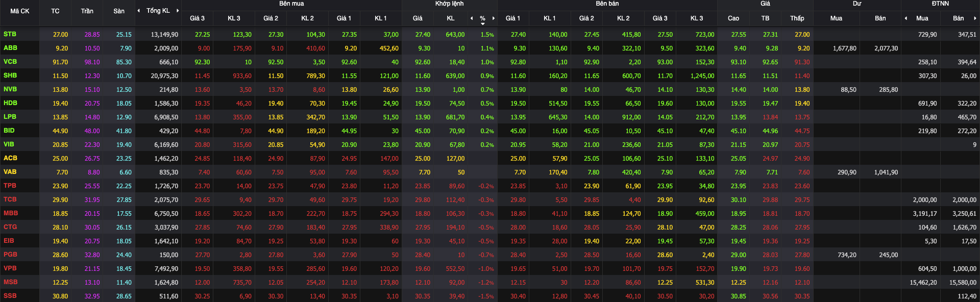Image resolution: width=980 pixels, height=302 pixels.
Task: Click SHB total volume 20,975,30
Action: pyautogui.click(x=165, y=76)
